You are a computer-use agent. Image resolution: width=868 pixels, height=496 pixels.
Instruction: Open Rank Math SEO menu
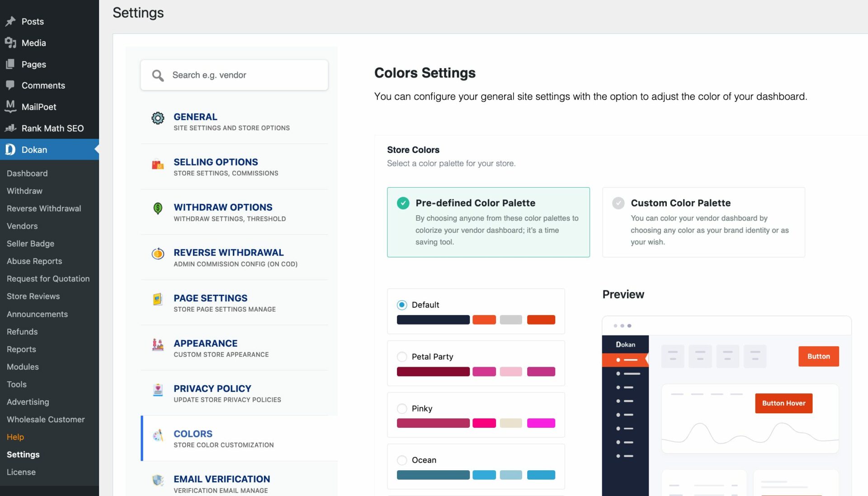pyautogui.click(x=52, y=128)
